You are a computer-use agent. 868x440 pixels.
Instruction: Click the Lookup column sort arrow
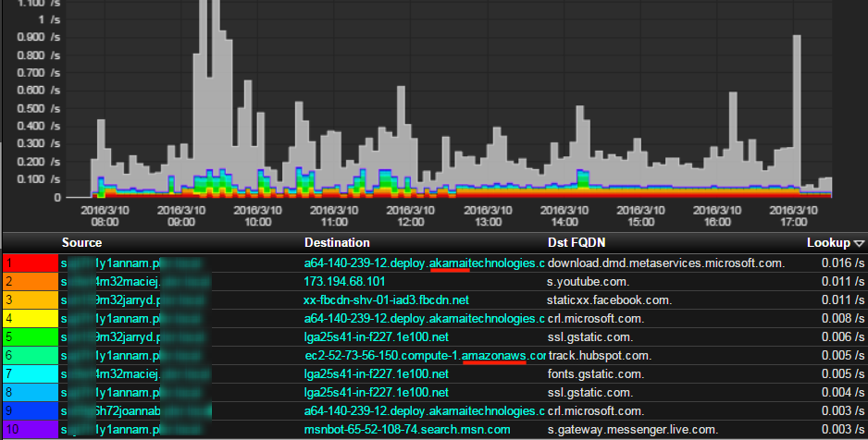click(860, 243)
